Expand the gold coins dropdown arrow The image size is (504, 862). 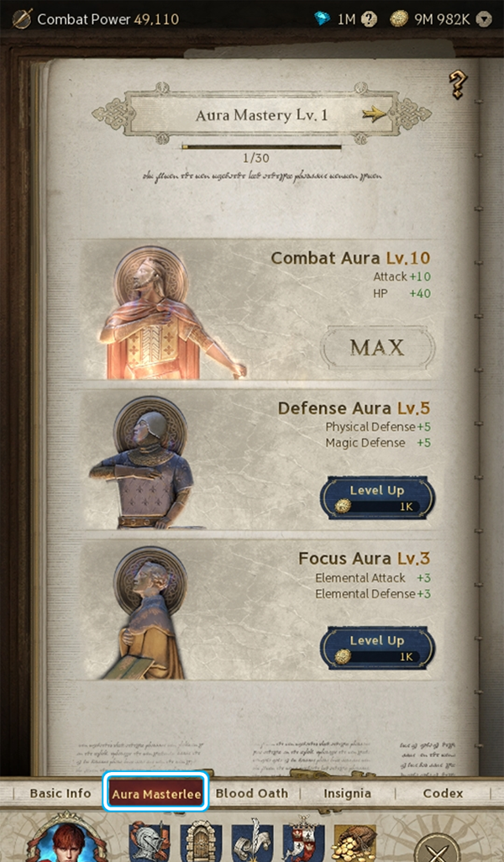coord(484,19)
